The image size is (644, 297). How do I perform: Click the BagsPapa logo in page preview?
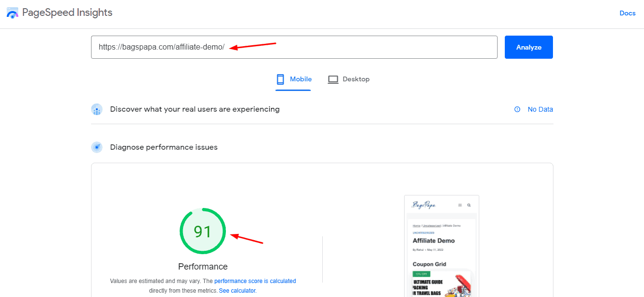tap(424, 205)
